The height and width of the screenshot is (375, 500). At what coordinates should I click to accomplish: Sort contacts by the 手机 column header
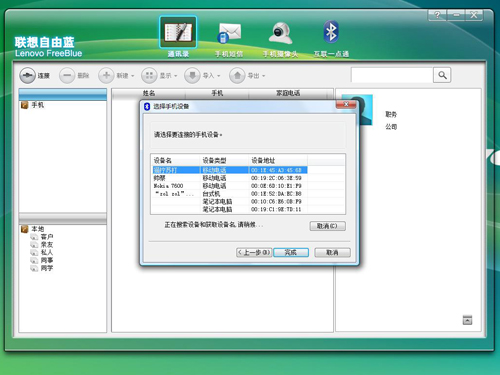217,93
